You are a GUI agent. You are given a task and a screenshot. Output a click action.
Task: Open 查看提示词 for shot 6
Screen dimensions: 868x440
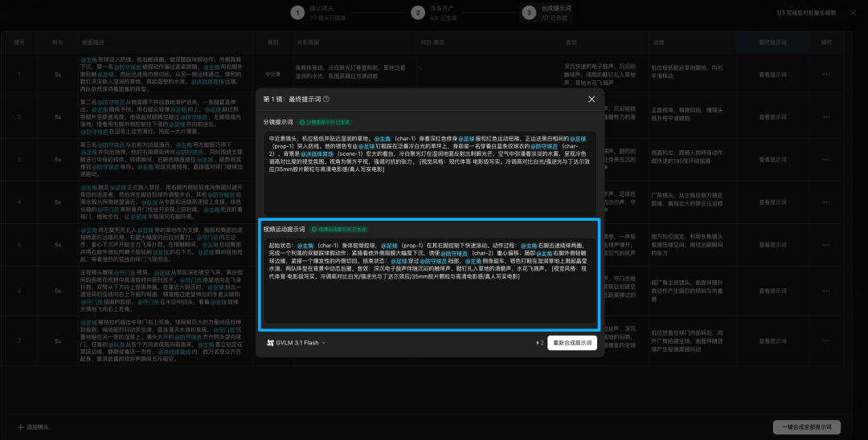click(x=772, y=291)
